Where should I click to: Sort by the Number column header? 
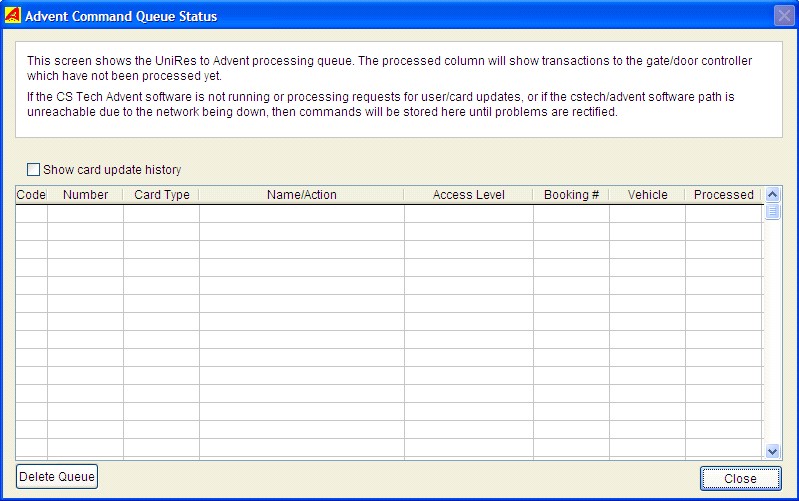pyautogui.click(x=85, y=195)
